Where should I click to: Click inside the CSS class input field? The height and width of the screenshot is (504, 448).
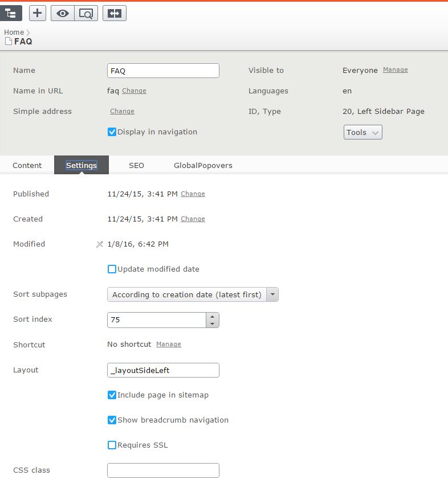pos(162,470)
